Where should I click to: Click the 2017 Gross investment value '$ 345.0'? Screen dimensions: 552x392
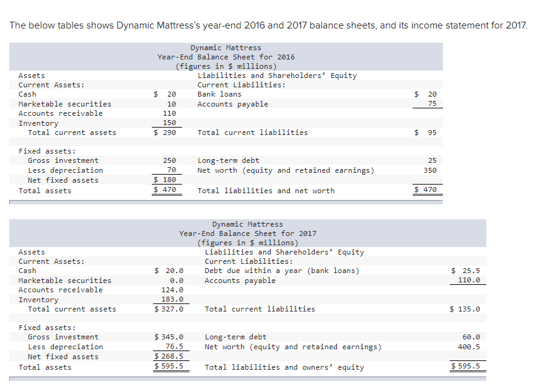click(169, 337)
